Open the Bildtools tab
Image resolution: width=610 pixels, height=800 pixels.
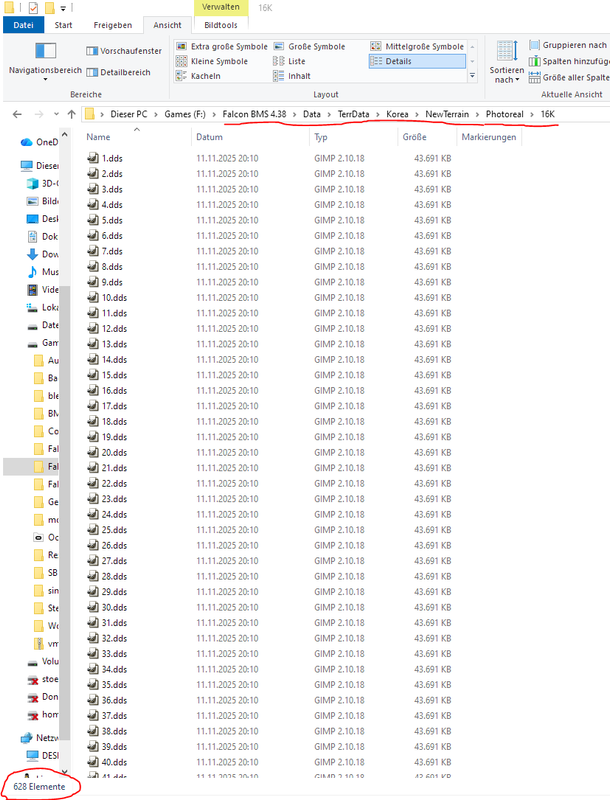coord(221,25)
